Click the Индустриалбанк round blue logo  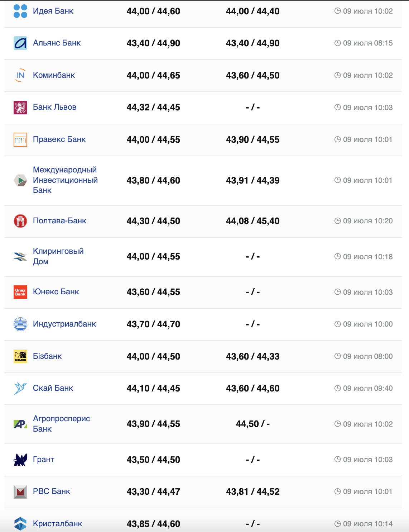(x=20, y=324)
